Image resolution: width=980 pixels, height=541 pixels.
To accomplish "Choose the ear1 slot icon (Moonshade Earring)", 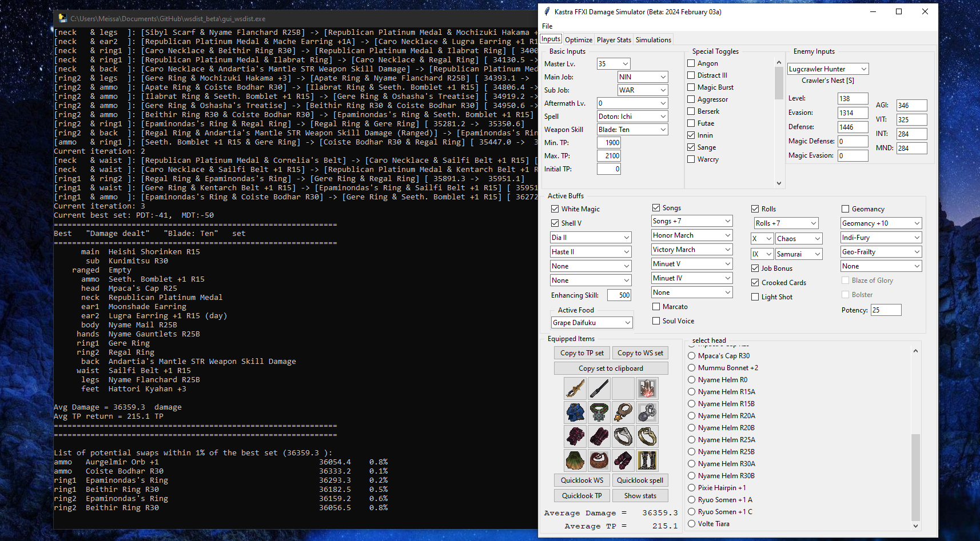I will [x=623, y=412].
